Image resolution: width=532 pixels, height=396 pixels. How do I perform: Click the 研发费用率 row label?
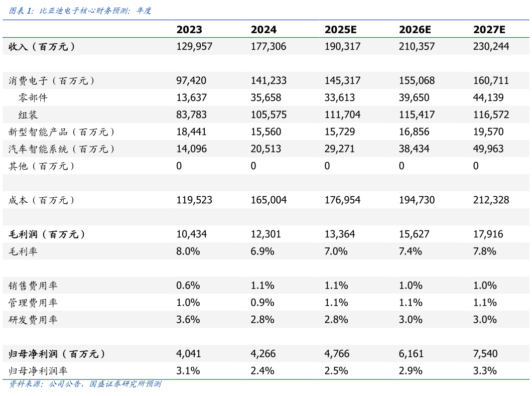click(x=33, y=320)
